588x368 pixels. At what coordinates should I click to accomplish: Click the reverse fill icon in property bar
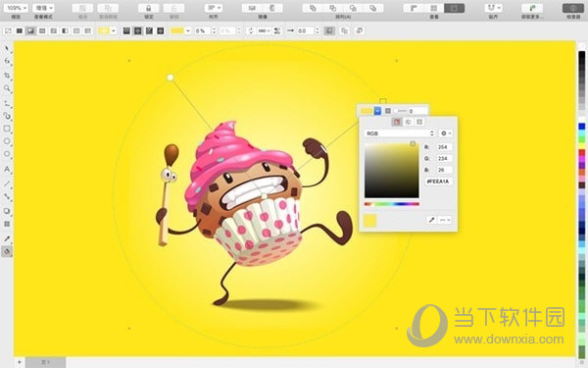pyautogui.click(x=251, y=30)
